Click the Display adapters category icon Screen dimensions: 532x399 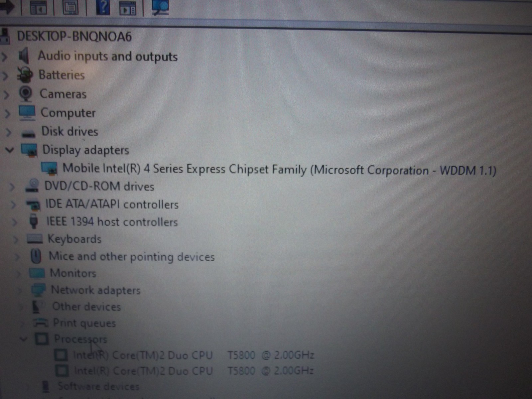pos(29,150)
